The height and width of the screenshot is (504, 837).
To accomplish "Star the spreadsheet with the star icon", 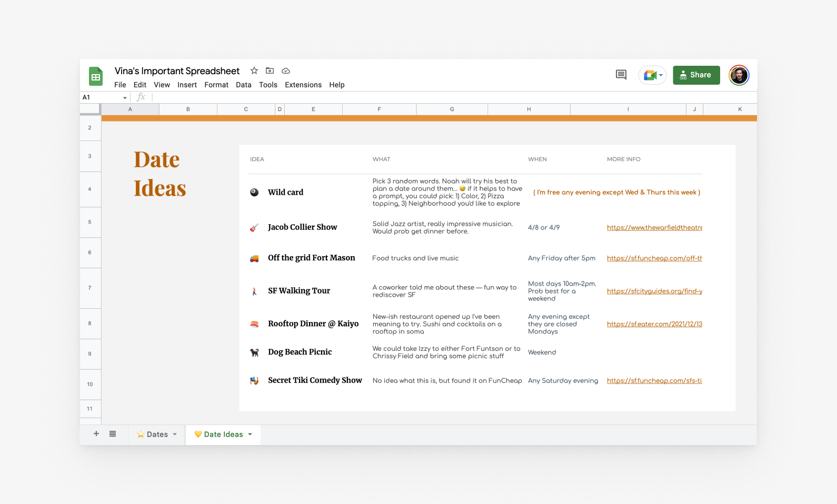I will [254, 70].
